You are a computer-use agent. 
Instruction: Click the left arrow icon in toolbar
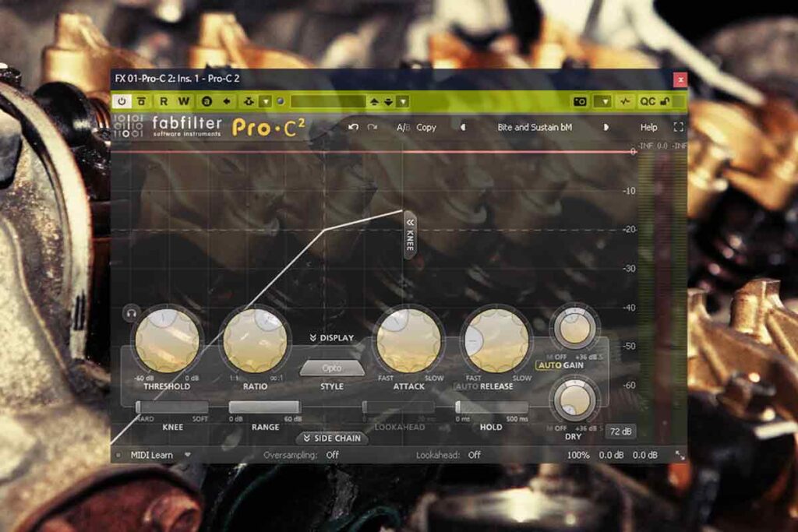click(227, 101)
